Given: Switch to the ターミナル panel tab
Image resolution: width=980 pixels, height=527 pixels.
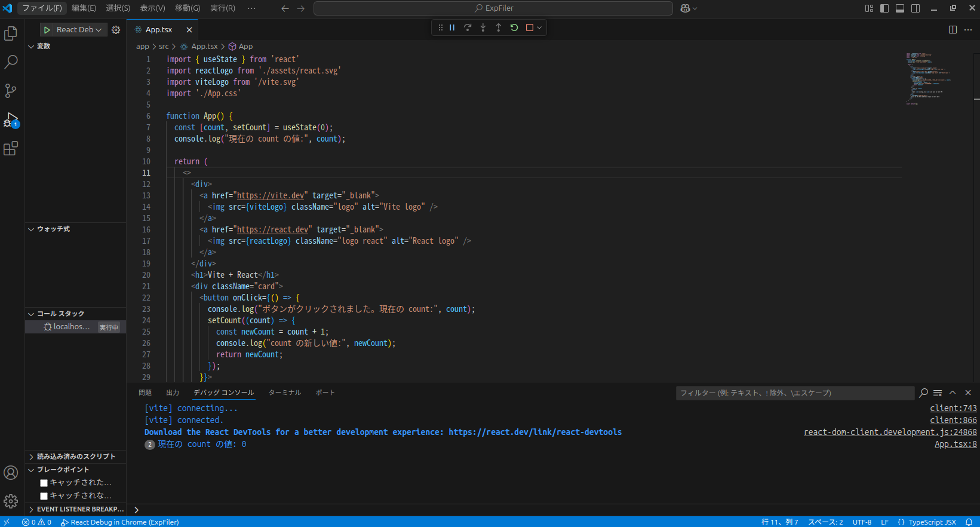Looking at the screenshot, I should pos(284,393).
